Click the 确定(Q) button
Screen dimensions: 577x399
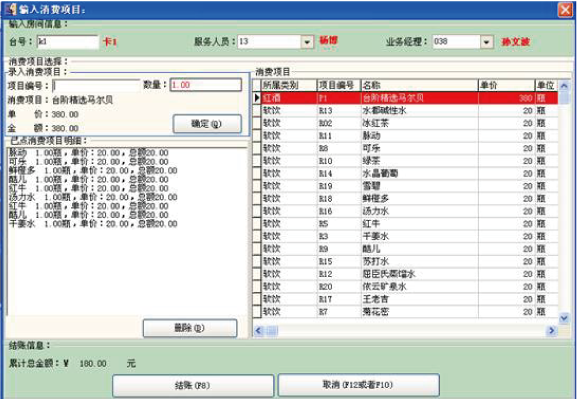[x=207, y=124]
